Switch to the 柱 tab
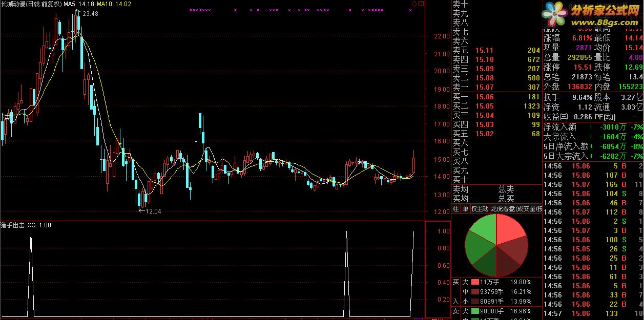Image resolution: width=644 pixels, height=320 pixels. [456, 209]
